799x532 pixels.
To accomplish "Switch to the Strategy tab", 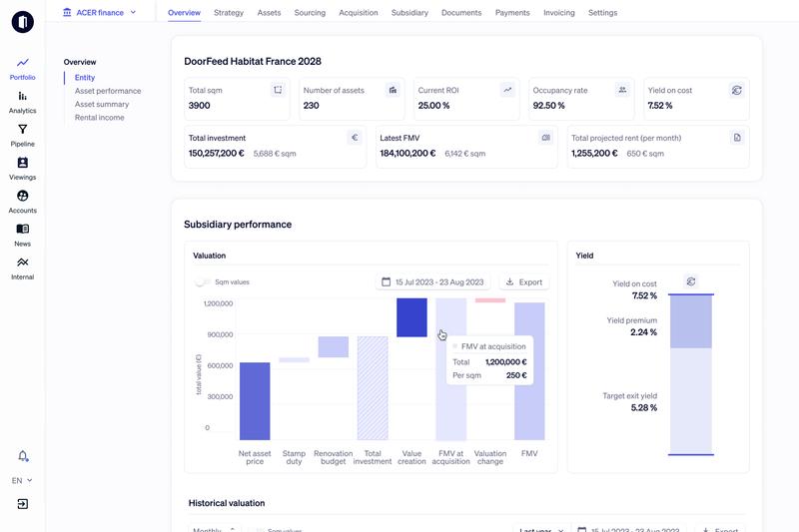I will 229,13.
